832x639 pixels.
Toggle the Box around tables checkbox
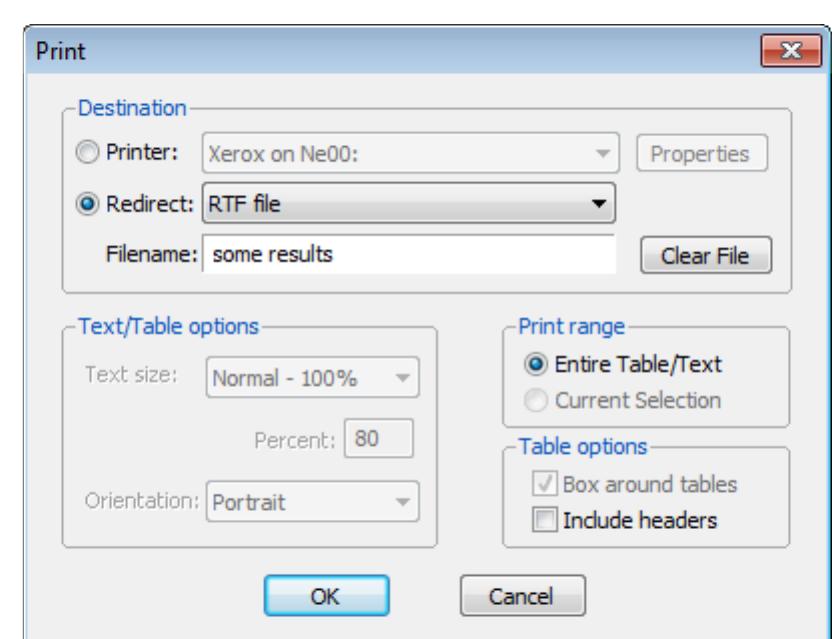(x=544, y=485)
